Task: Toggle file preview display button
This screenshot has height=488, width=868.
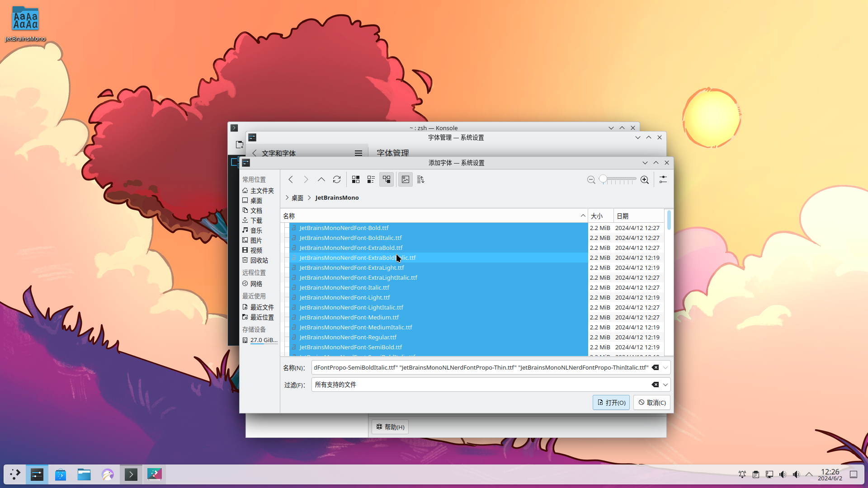Action: pos(406,180)
